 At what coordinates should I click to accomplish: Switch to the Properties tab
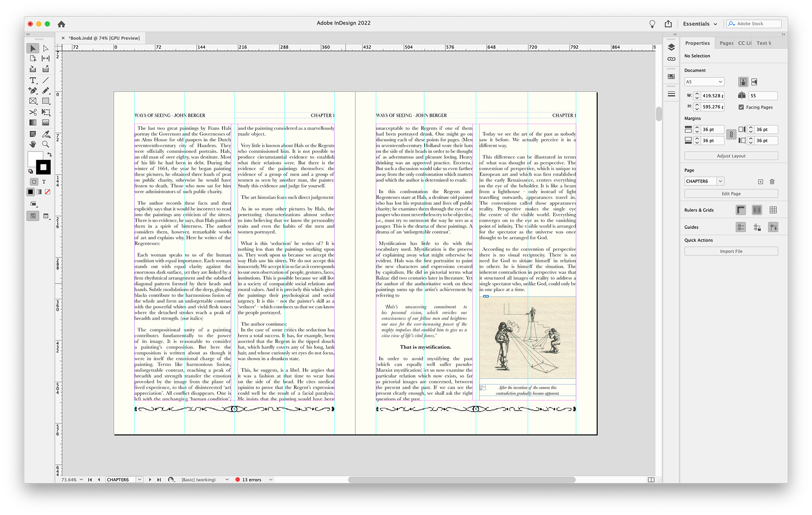pos(697,43)
